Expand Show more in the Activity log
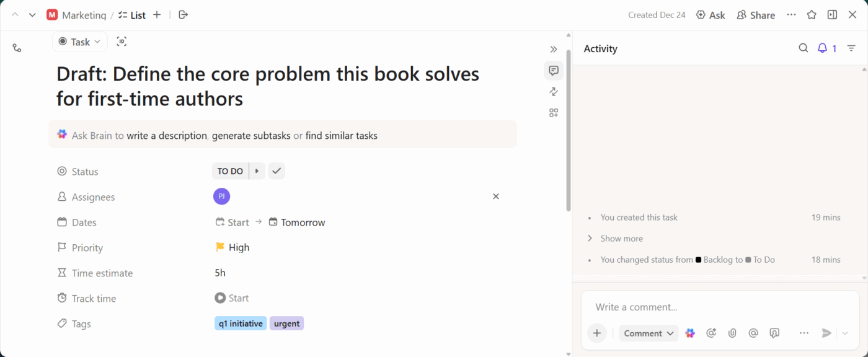Viewport: 868px width, 357px height. [621, 238]
